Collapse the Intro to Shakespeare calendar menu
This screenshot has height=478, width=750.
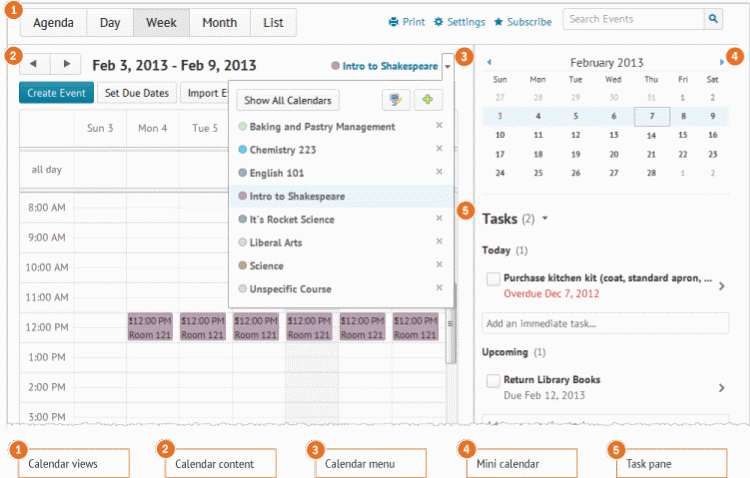click(x=446, y=65)
